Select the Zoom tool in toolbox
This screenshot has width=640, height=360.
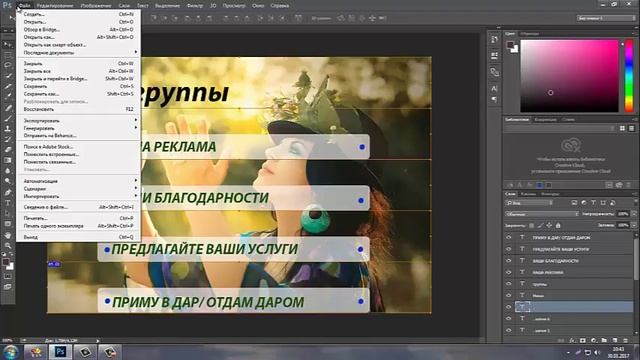coord(7,246)
